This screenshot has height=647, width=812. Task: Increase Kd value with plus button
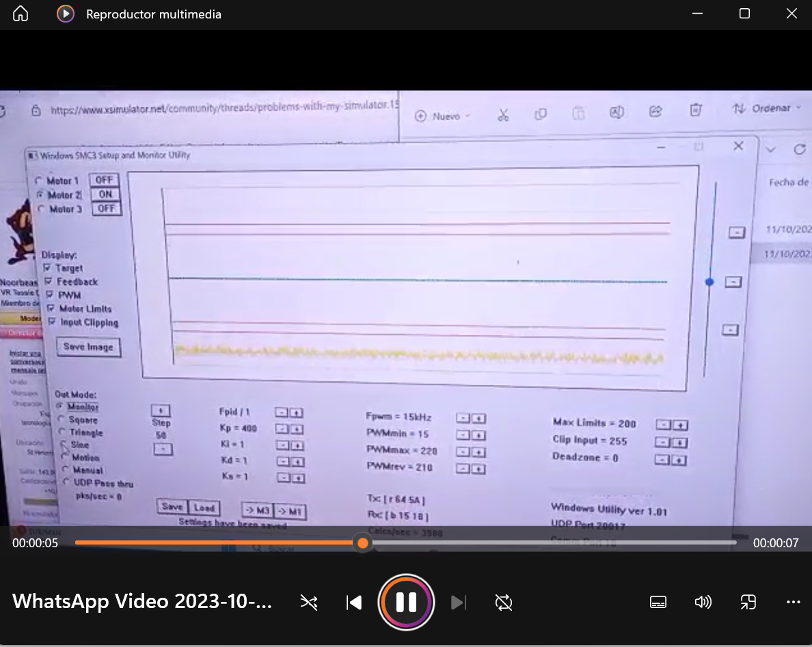tap(298, 462)
